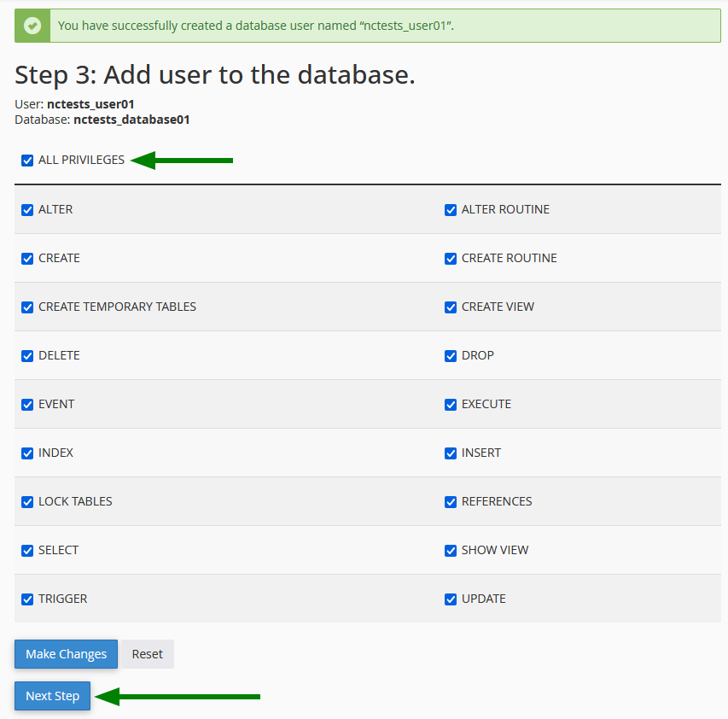This screenshot has width=728, height=719.
Task: Uncheck the SHOW VIEW privilege
Action: point(451,551)
